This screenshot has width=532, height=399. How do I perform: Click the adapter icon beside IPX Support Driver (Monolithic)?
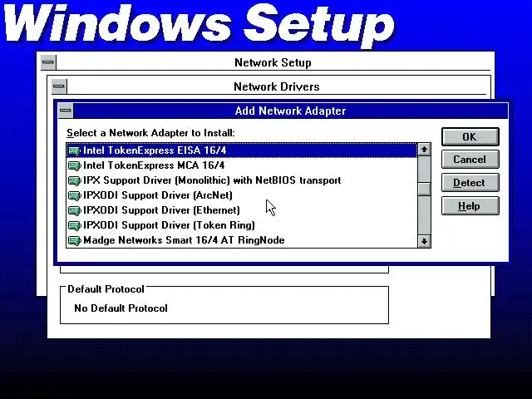coord(75,180)
